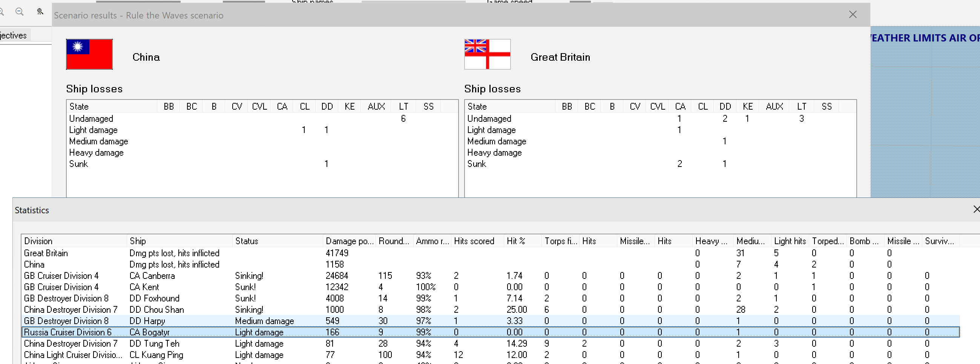Select the CL Kuang Ping row
Image resolution: width=980 pixels, height=364 pixels.
click(156, 355)
